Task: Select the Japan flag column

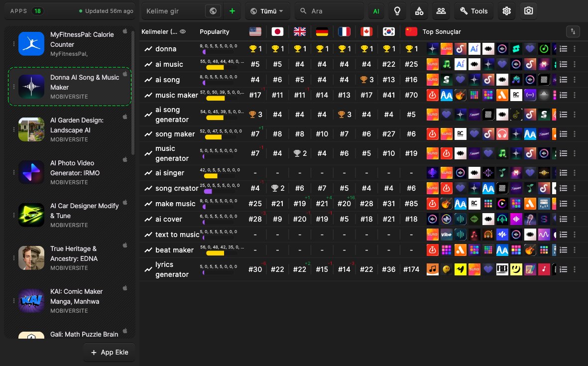Action: pyautogui.click(x=277, y=31)
